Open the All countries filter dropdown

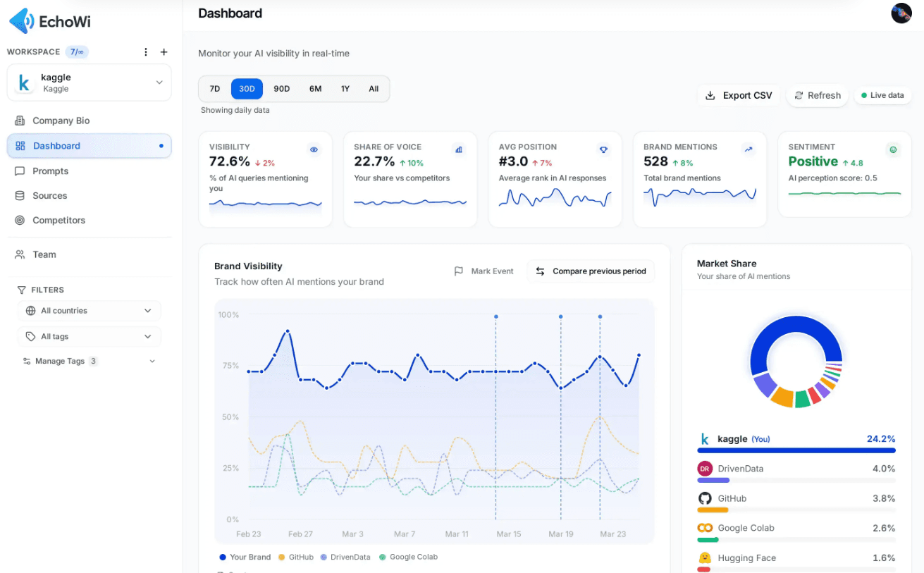90,311
